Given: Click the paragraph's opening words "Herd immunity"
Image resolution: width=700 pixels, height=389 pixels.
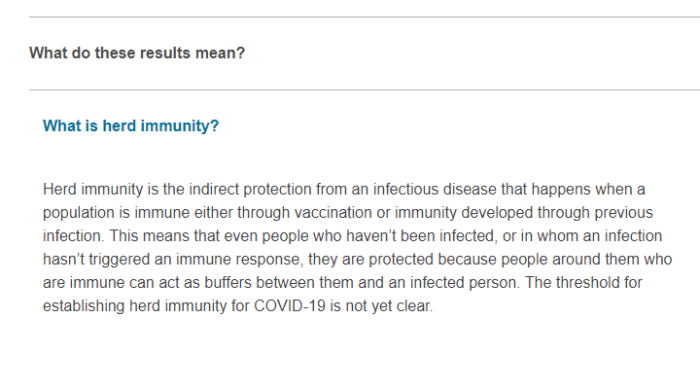Looking at the screenshot, I should 93,189.
